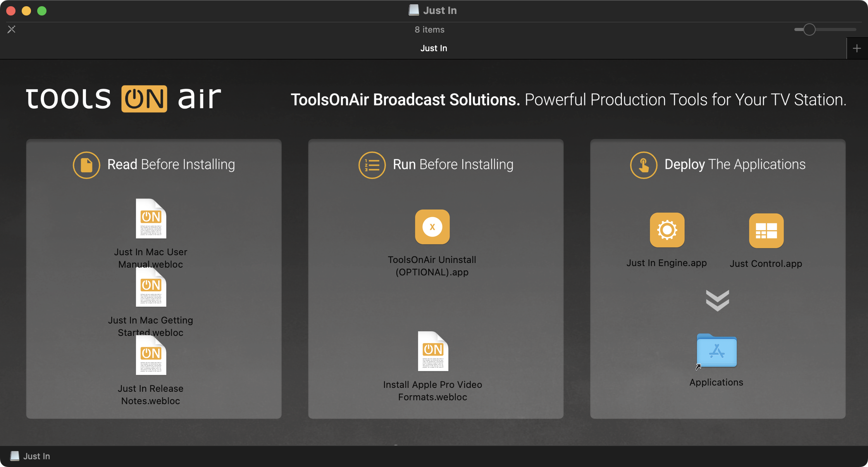Select the Just Control app icon
The image size is (868, 467).
[766, 231]
